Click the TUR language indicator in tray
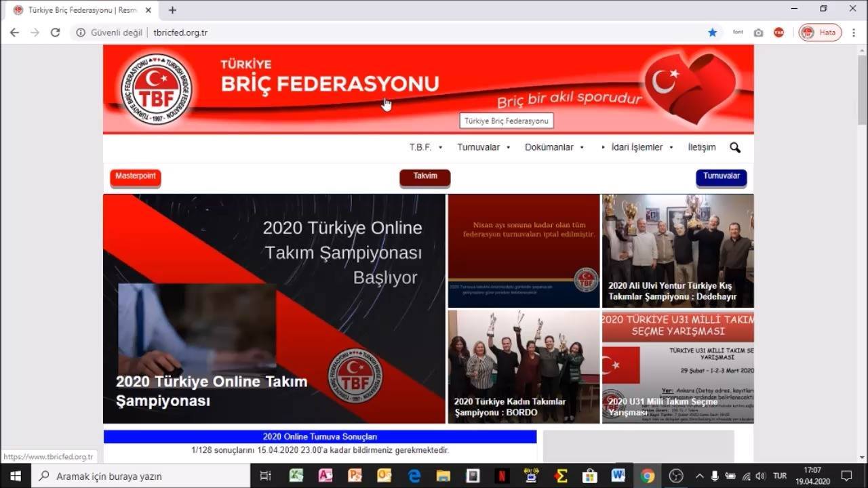The image size is (868, 488). click(x=780, y=476)
